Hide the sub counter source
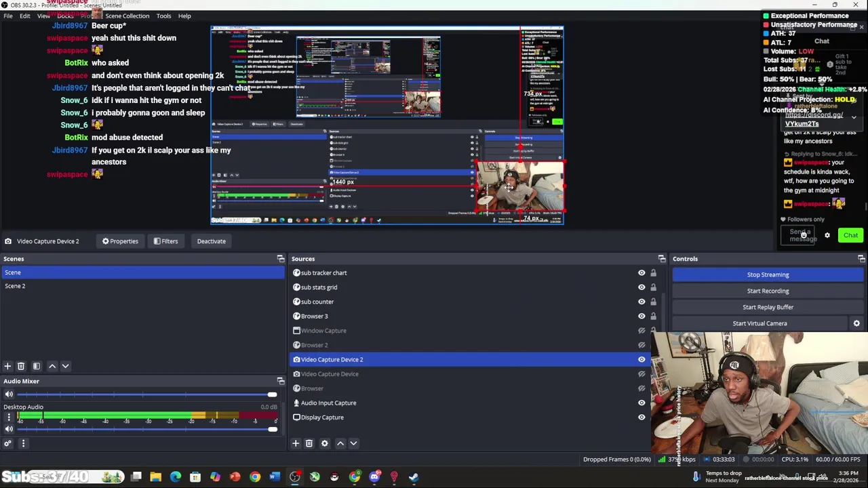Screen dimensions: 868x488 tap(642, 302)
